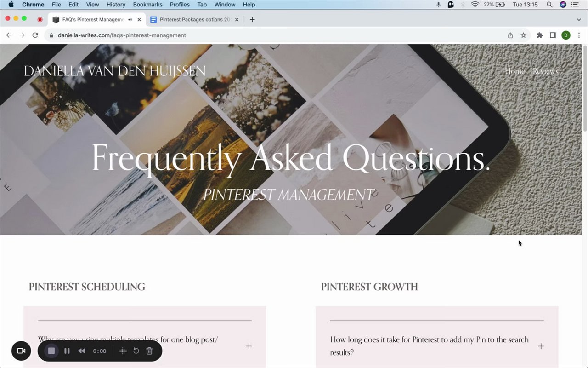The width and height of the screenshot is (588, 368).
Task: Click the address bar showing daniella-writes.com
Action: click(x=276, y=35)
